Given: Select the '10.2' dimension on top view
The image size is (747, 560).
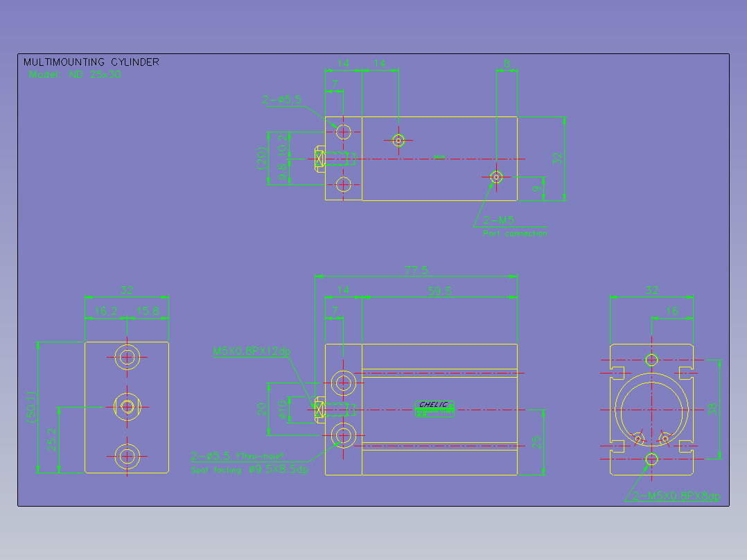Looking at the screenshot, I should coord(283,144).
